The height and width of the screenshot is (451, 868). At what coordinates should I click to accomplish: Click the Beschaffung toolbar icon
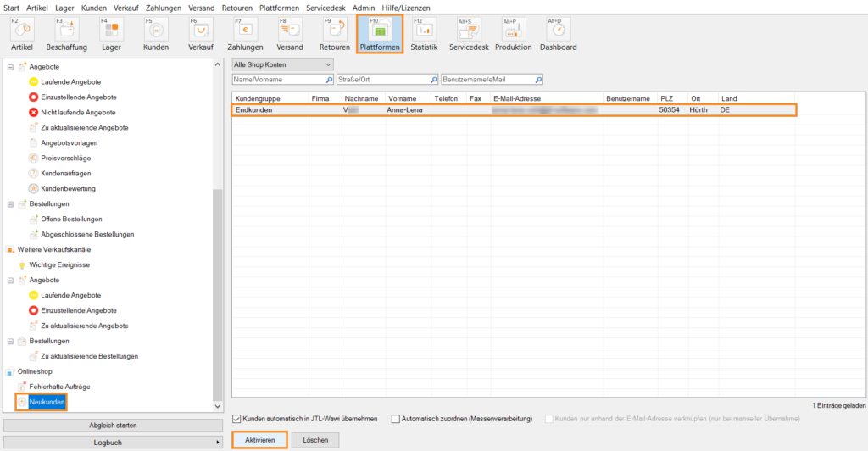coord(66,31)
